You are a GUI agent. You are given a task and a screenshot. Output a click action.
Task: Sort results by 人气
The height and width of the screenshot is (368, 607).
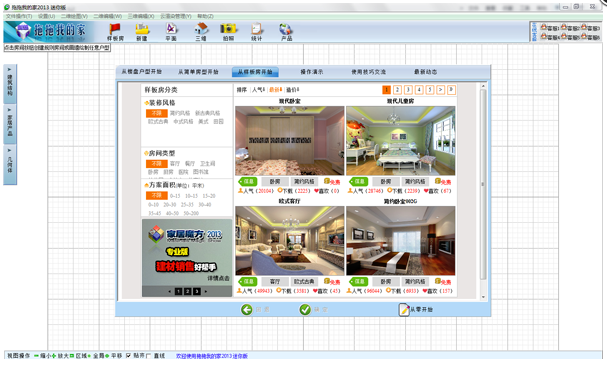(258, 90)
